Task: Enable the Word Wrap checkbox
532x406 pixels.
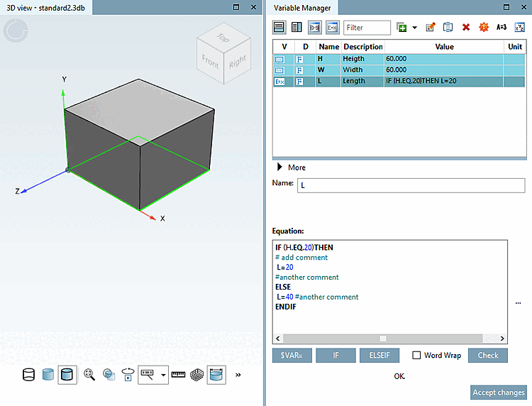Action: pyautogui.click(x=417, y=356)
